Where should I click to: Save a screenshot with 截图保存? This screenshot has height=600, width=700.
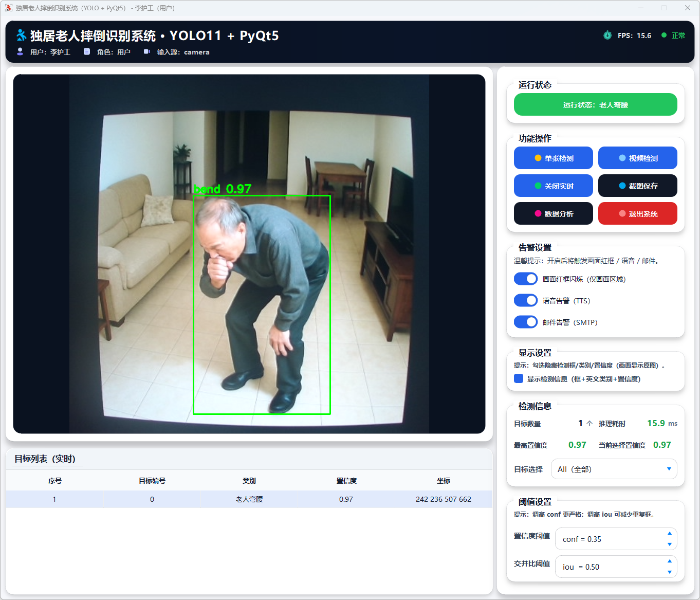point(637,186)
